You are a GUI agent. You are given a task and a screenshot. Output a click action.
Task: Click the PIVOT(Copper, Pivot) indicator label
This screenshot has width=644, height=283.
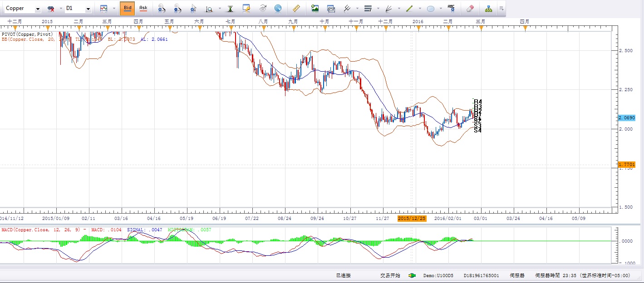pos(27,34)
